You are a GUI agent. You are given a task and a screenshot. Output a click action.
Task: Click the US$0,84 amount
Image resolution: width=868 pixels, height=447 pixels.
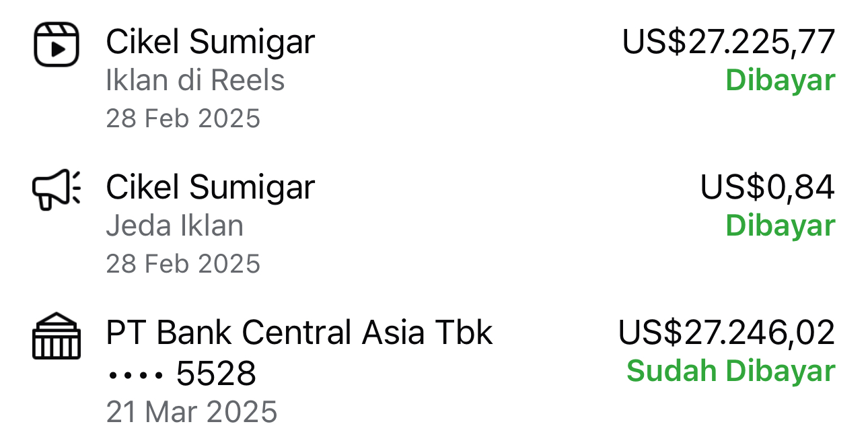[x=767, y=187]
